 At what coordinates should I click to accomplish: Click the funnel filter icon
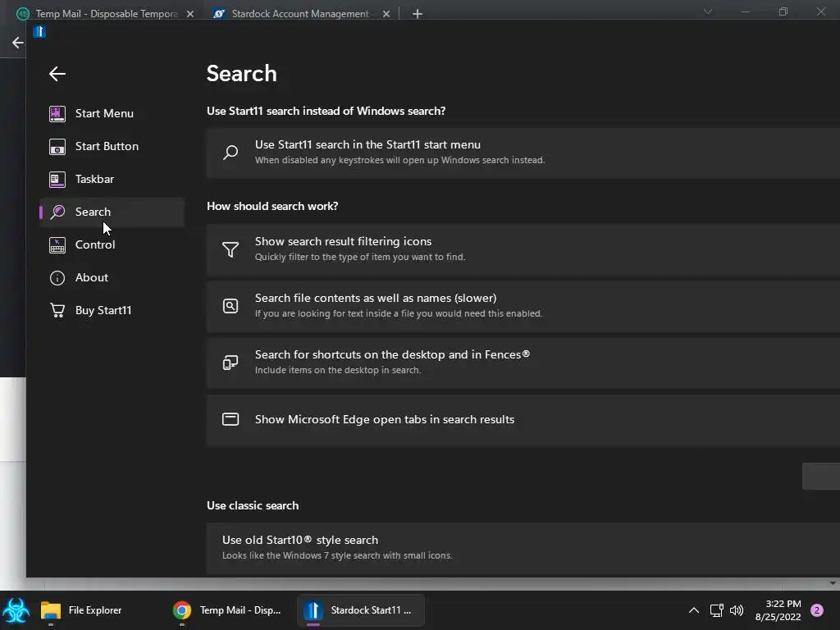231,249
